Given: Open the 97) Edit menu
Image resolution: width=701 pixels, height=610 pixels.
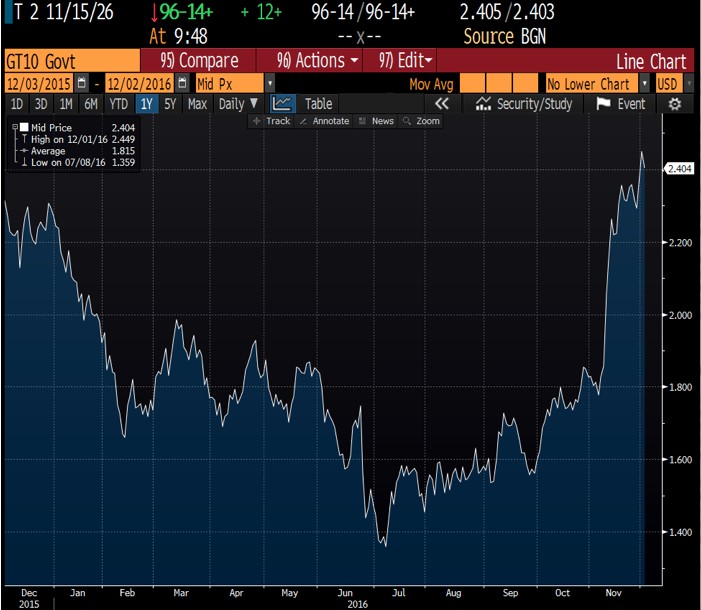Looking at the screenshot, I should [405, 61].
